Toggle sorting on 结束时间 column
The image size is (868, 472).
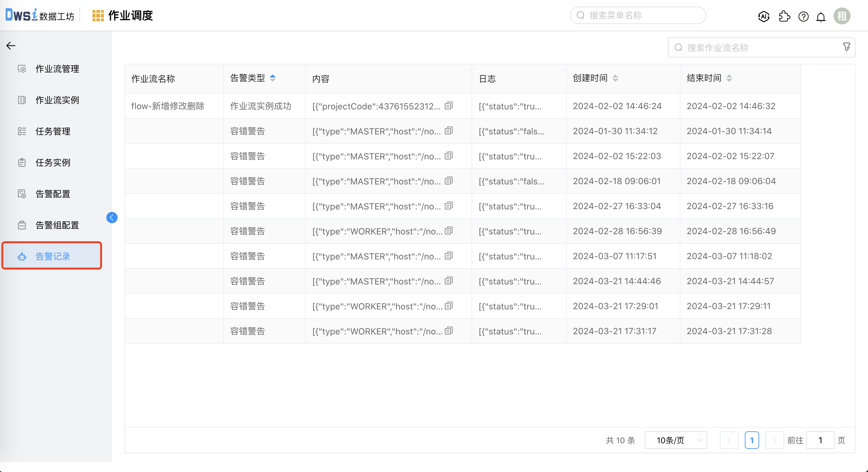(x=729, y=78)
